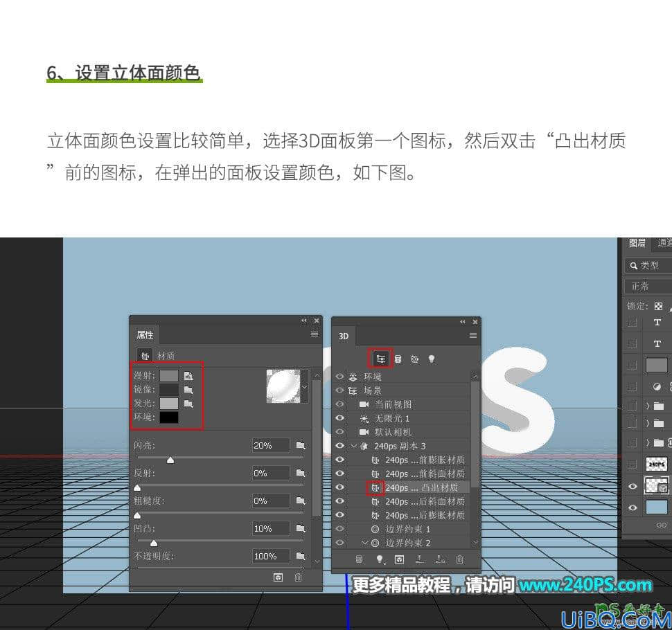Toggle visibility eye of 无限光 1

click(x=340, y=418)
